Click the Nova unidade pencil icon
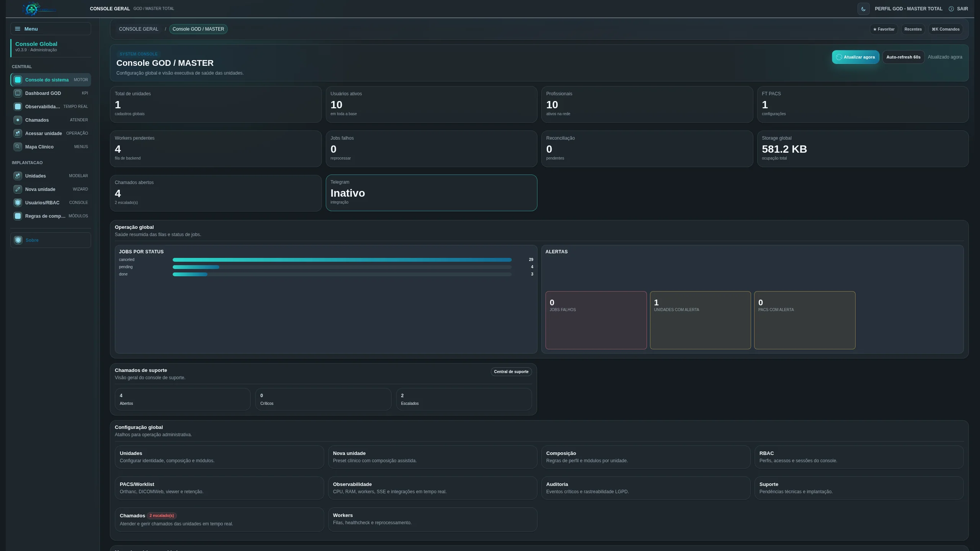 [18, 189]
